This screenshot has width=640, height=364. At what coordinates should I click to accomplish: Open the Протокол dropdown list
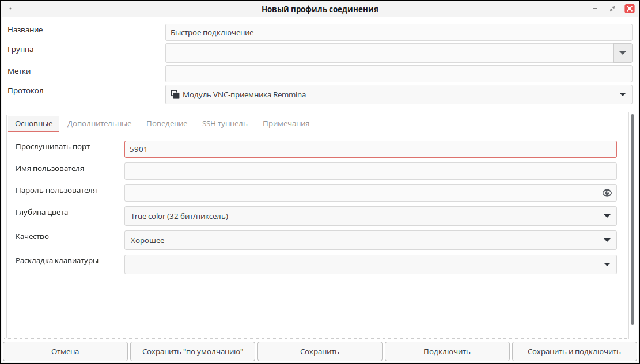coord(622,94)
